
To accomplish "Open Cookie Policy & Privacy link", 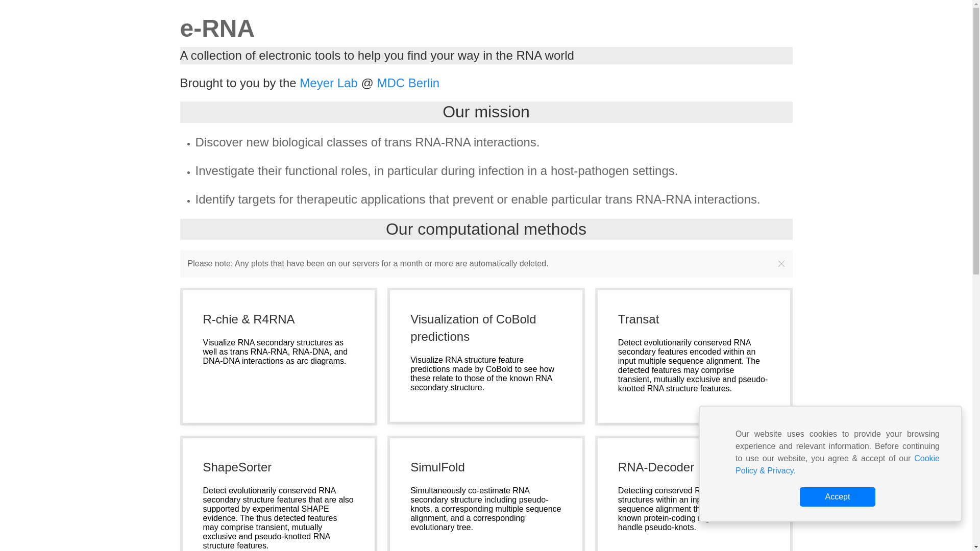I will 837,464.
